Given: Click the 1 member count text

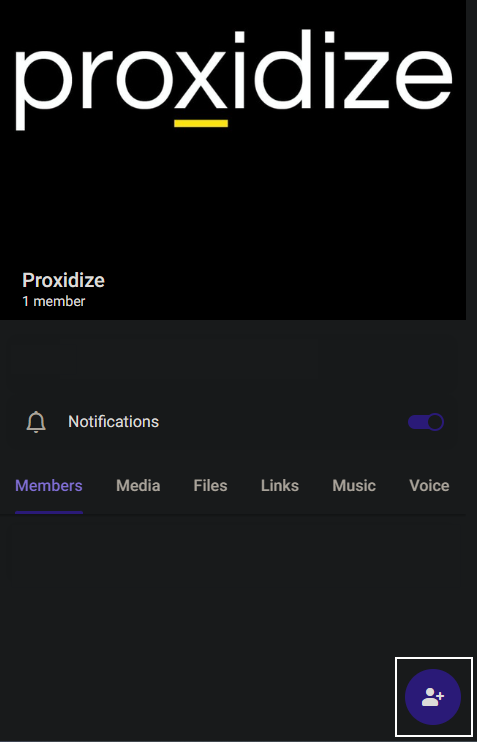Looking at the screenshot, I should pyautogui.click(x=54, y=301).
